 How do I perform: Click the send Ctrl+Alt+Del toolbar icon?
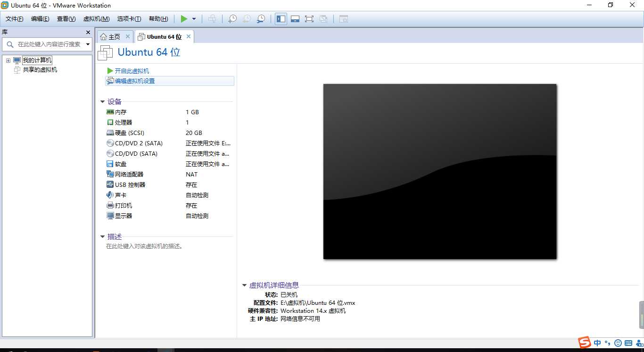pyautogui.click(x=212, y=19)
